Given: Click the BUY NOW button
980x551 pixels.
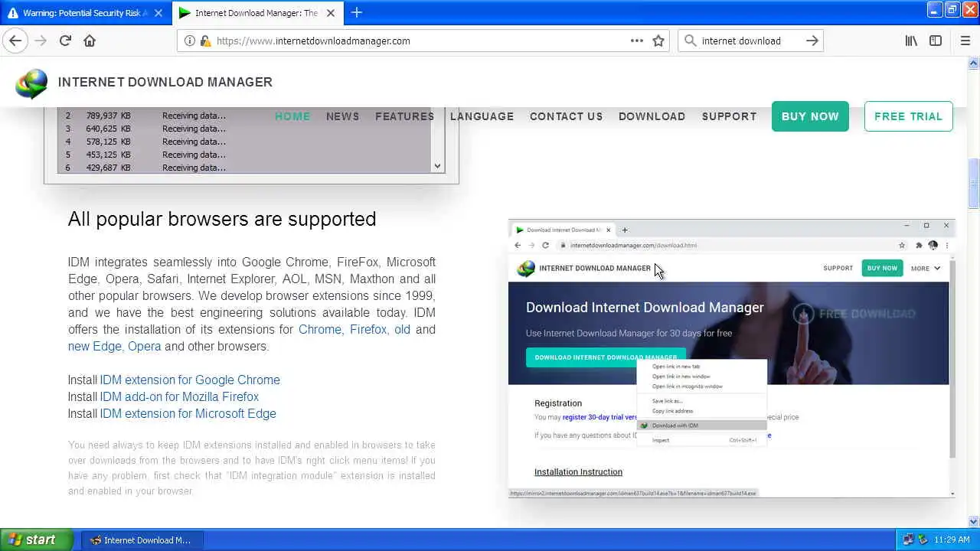Looking at the screenshot, I should pyautogui.click(x=810, y=116).
